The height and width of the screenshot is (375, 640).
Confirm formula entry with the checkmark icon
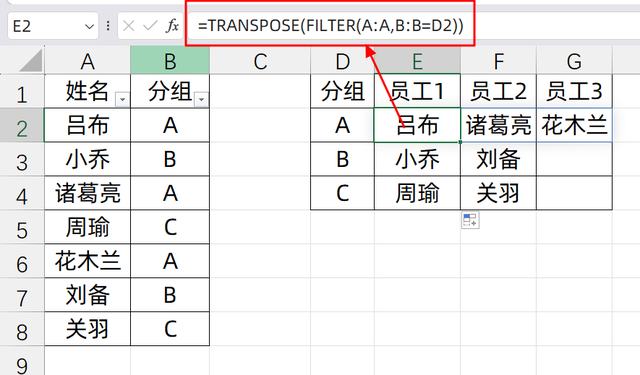pos(150,26)
